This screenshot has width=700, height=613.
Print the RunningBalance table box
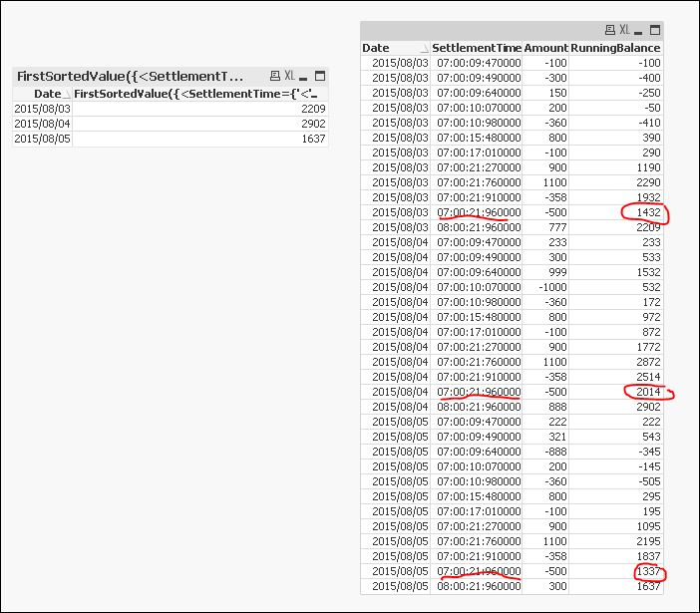(x=609, y=31)
